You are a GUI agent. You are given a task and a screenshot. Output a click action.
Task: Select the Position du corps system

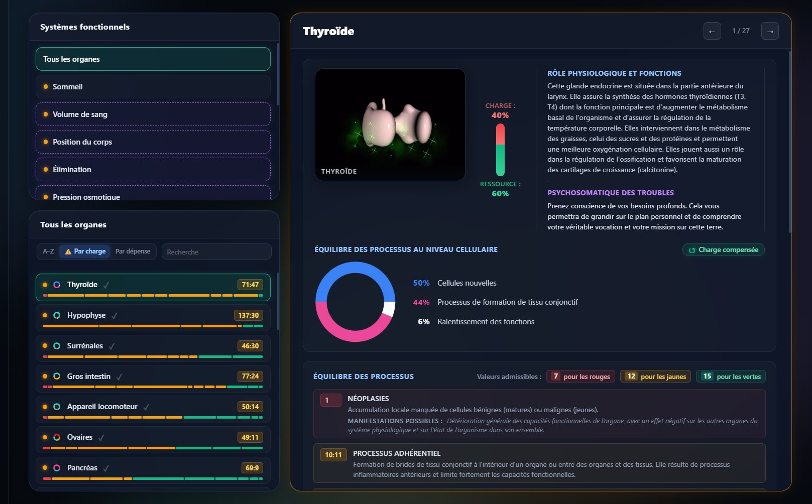153,142
